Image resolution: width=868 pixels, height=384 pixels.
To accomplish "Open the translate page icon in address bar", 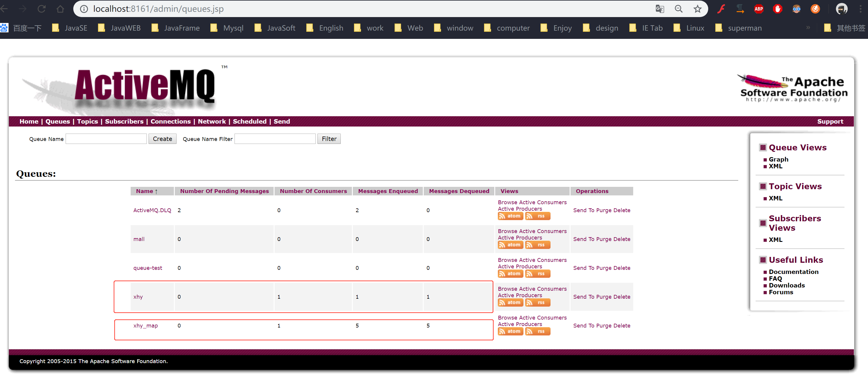I will click(x=659, y=9).
